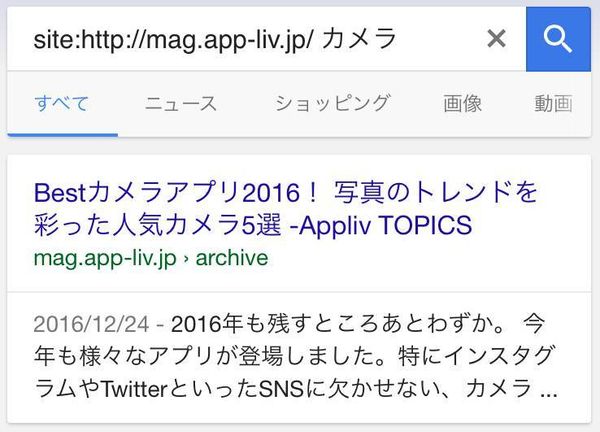
Task: Switch to the 画像 results tab
Action: coord(462,104)
